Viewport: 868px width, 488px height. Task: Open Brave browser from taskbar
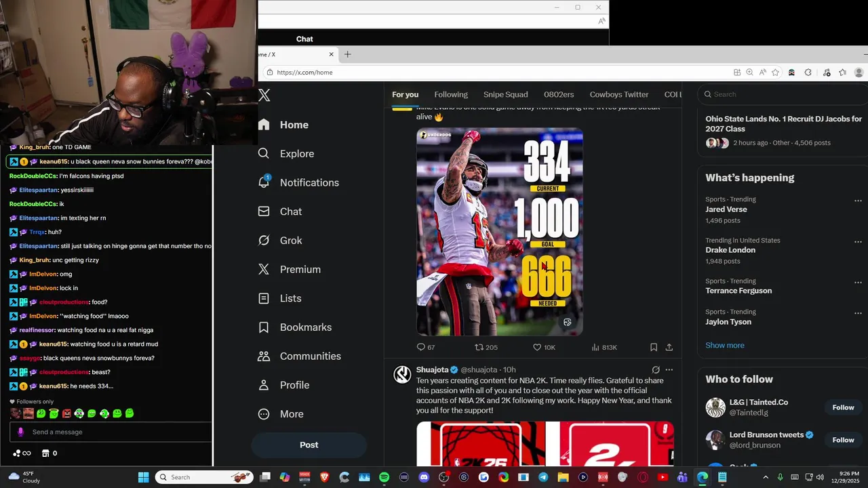(x=324, y=477)
